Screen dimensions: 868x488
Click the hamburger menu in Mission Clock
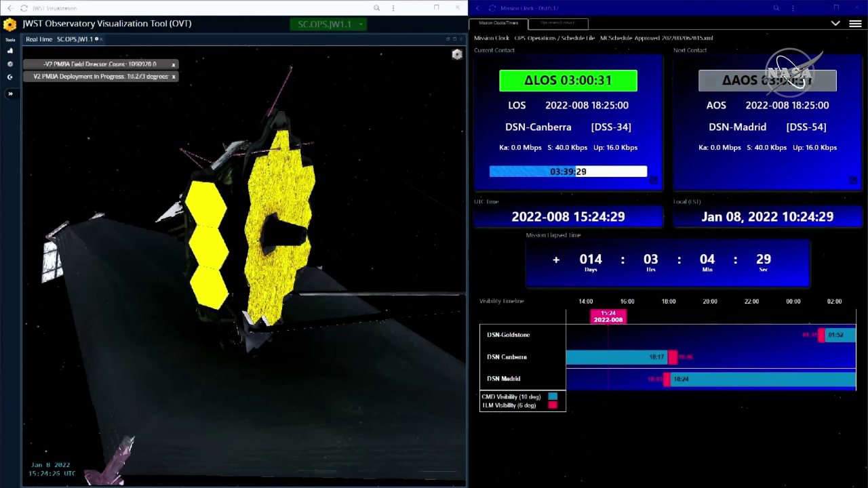[x=855, y=24]
